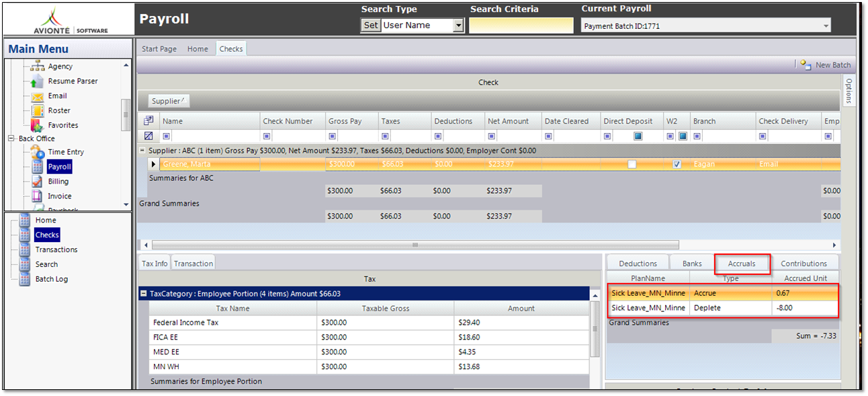The height and width of the screenshot is (396, 868).
Task: Click the row selector arrow for Greene, Marta
Action: (x=153, y=164)
